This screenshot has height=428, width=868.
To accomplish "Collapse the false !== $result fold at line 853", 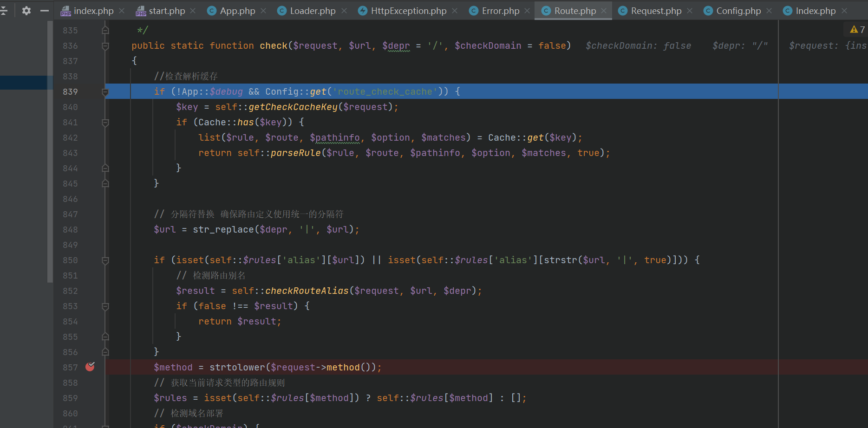I will coord(105,306).
